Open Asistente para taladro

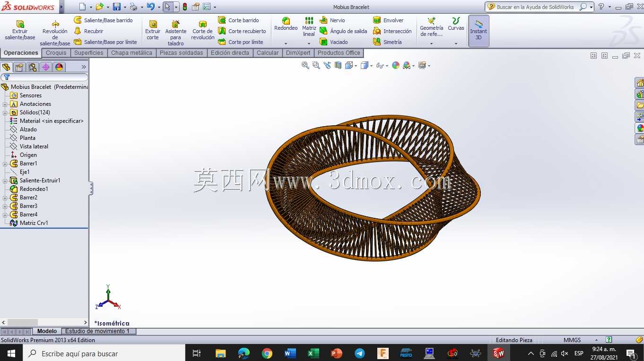(175, 33)
